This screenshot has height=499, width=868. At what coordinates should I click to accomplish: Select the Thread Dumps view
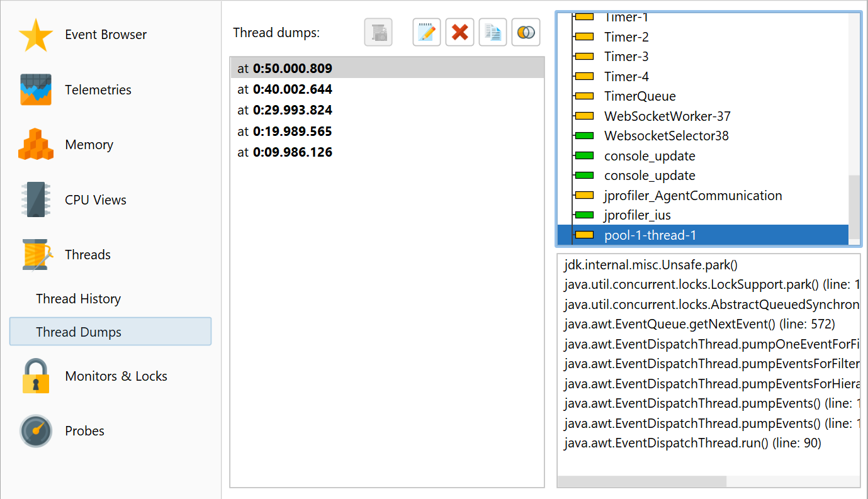[x=110, y=332]
